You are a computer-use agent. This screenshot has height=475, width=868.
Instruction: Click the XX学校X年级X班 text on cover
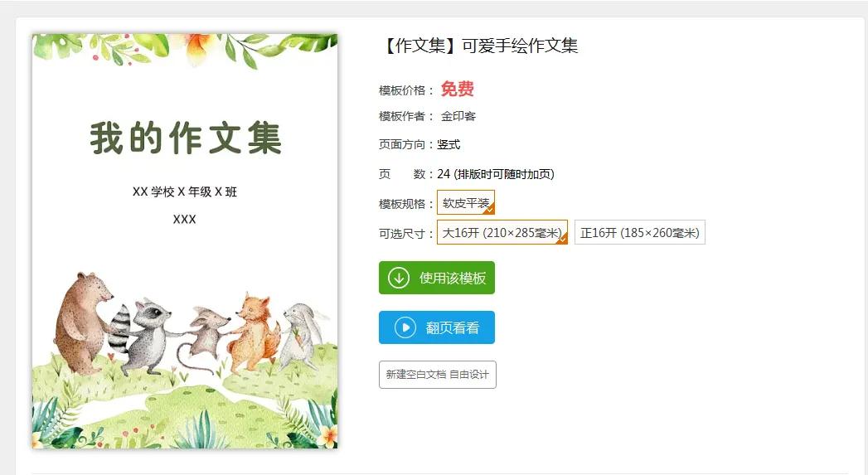[x=184, y=192]
